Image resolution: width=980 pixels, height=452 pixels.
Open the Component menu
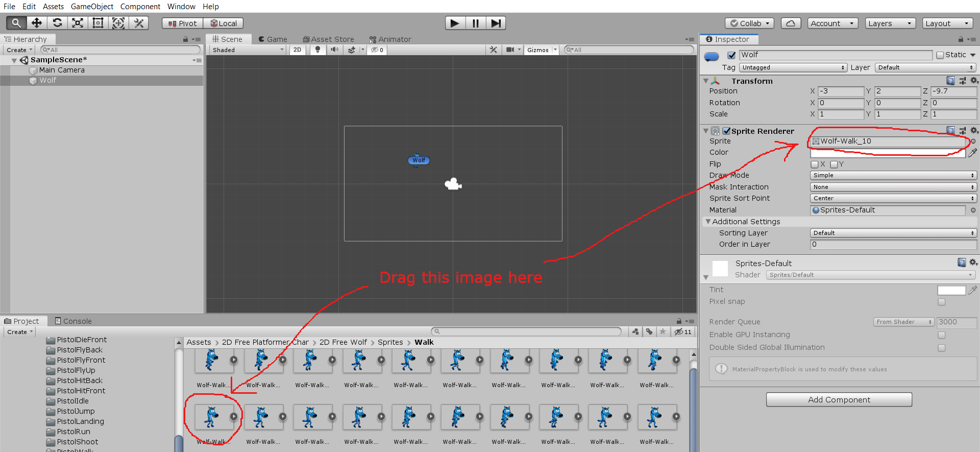point(140,7)
